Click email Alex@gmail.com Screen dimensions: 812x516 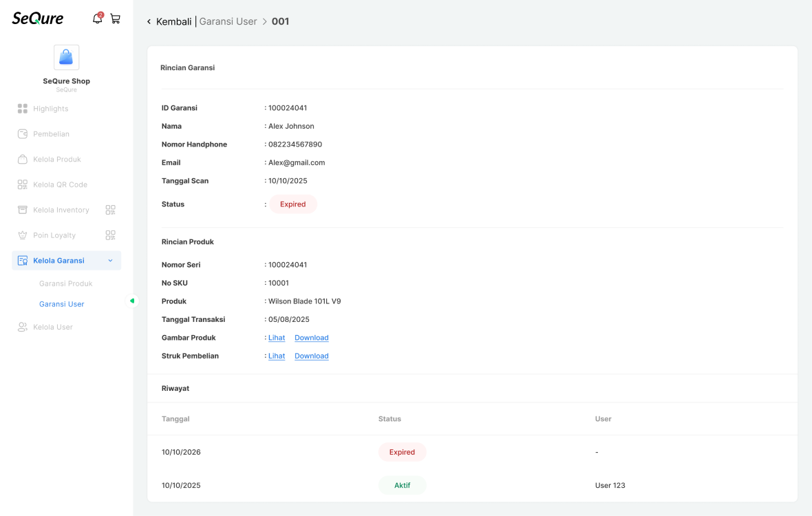point(297,162)
